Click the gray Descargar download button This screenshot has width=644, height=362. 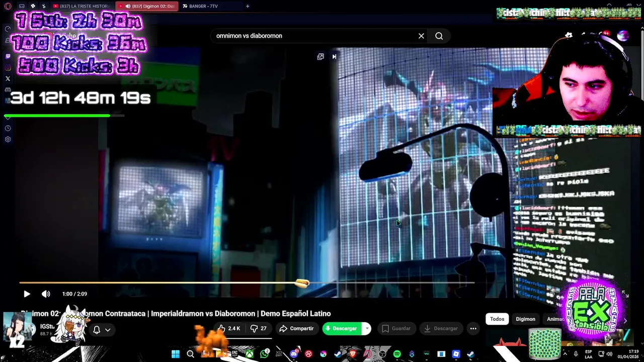click(441, 328)
